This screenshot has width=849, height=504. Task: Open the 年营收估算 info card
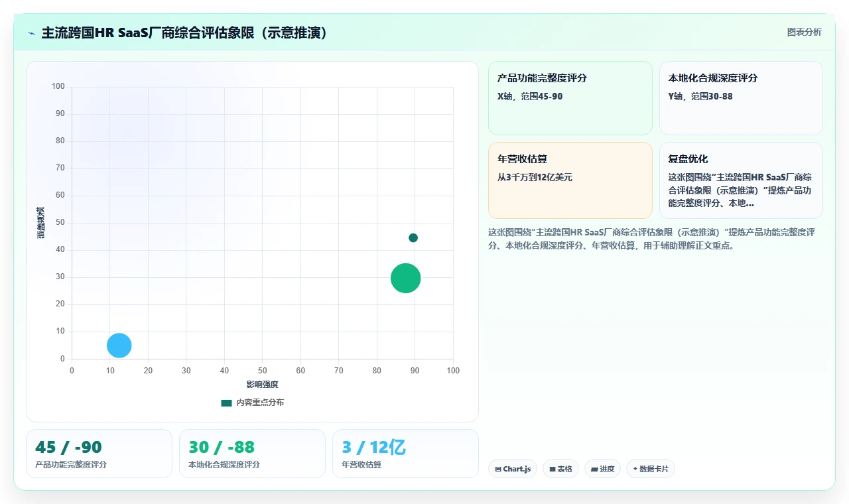coord(570,180)
